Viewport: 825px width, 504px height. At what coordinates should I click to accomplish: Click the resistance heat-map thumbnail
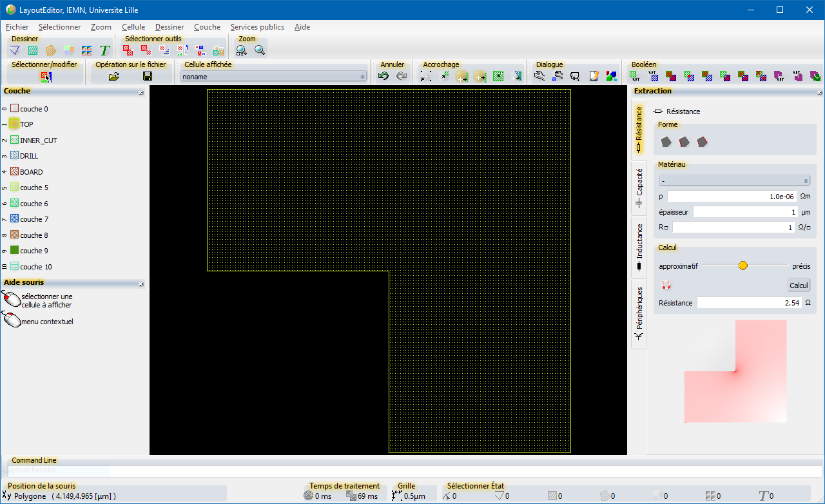pyautogui.click(x=735, y=371)
